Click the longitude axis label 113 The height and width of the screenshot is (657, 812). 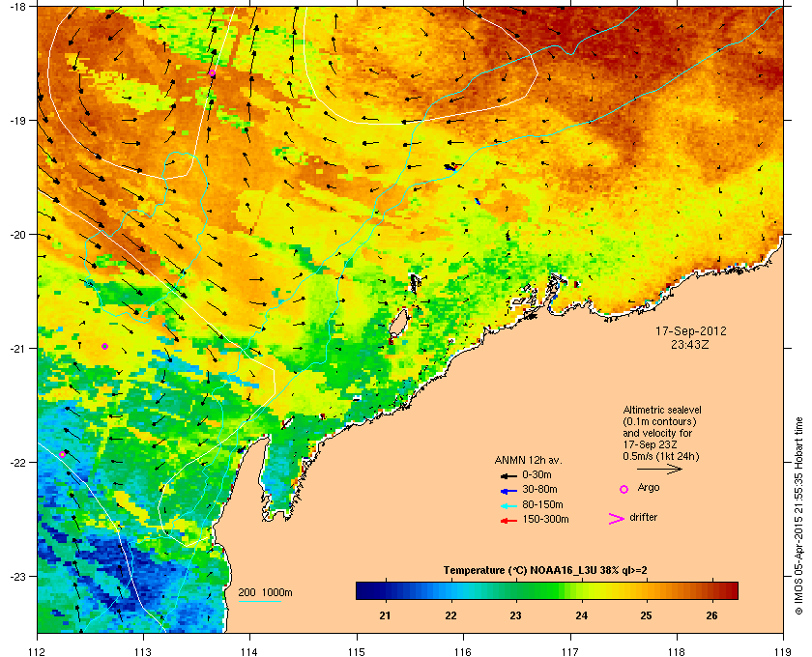143,651
